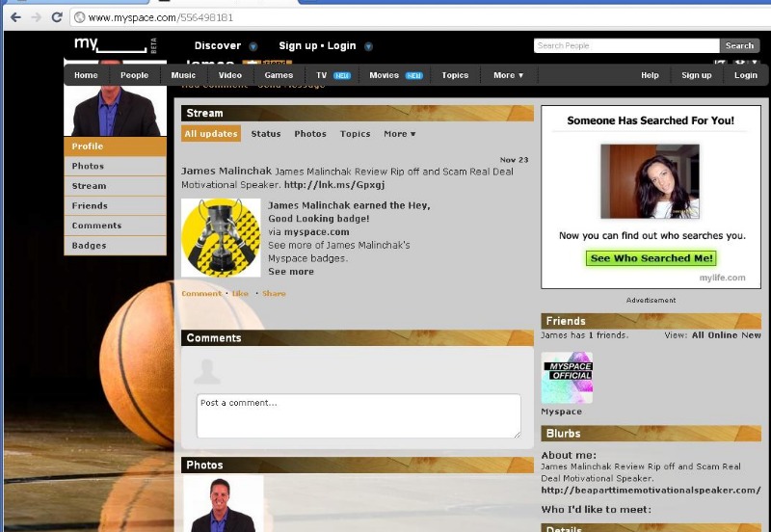Select the Photos sidebar tab

point(115,166)
